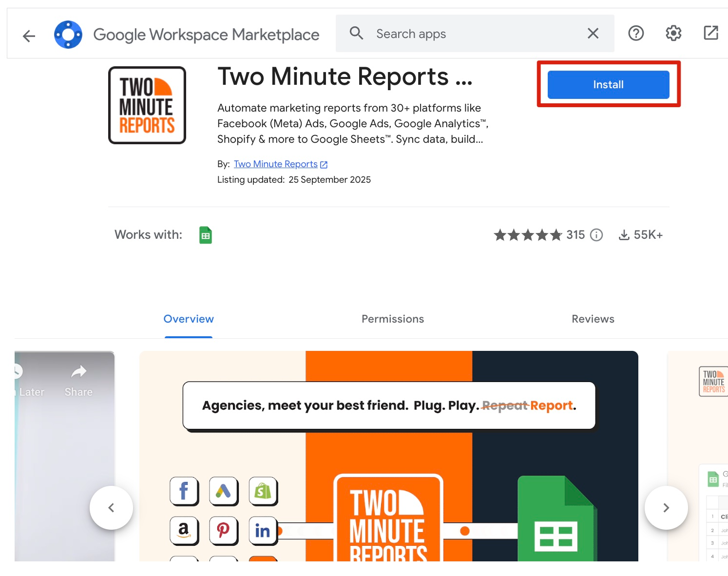Click the search magnifier icon

pyautogui.click(x=357, y=34)
